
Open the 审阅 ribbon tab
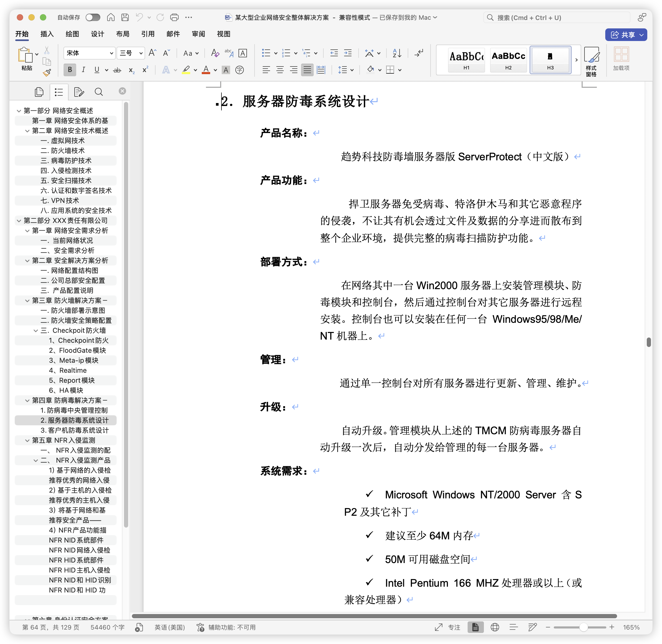(198, 34)
